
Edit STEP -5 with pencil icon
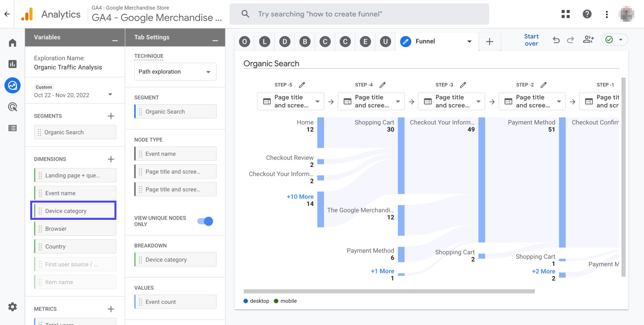[x=302, y=85]
